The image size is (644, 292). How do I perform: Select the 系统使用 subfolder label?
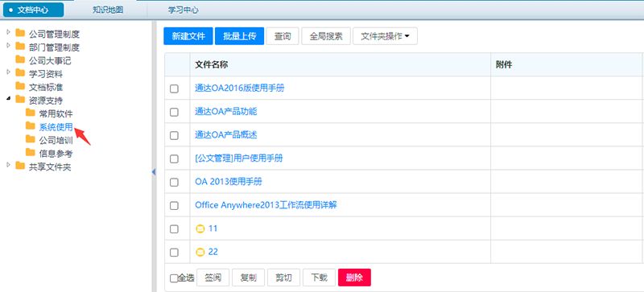[56, 127]
